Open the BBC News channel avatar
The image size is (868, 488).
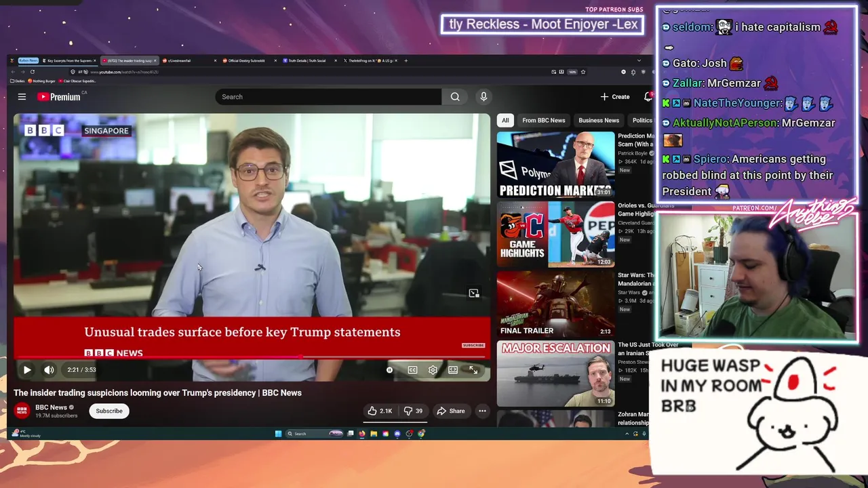22,411
